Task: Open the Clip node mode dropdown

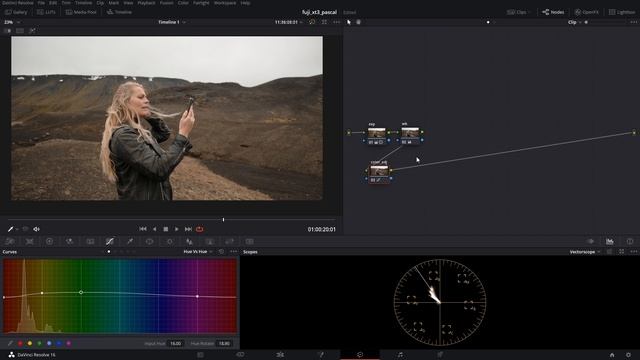Action: [574, 22]
